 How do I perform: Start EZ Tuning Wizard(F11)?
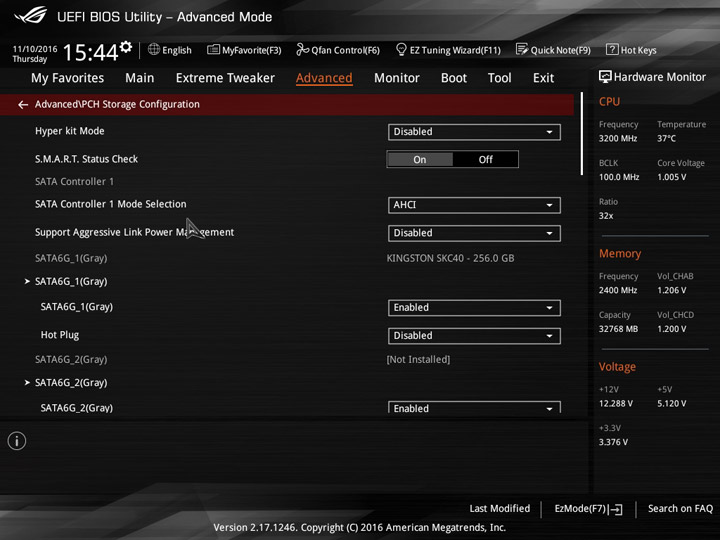pyautogui.click(x=448, y=50)
